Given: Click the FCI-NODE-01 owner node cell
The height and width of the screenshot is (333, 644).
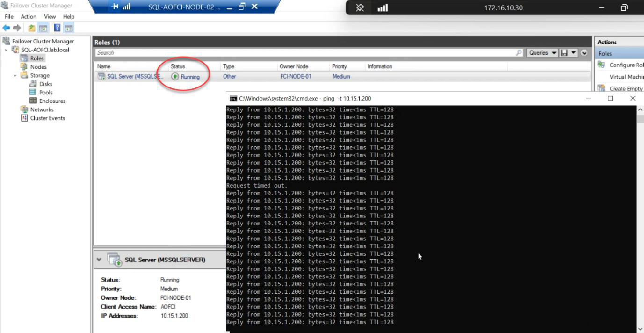Looking at the screenshot, I should [295, 76].
